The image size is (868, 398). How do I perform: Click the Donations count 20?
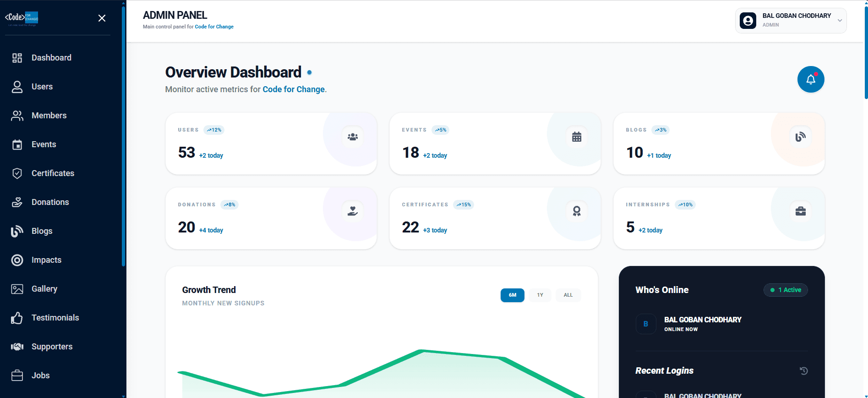coord(186,227)
